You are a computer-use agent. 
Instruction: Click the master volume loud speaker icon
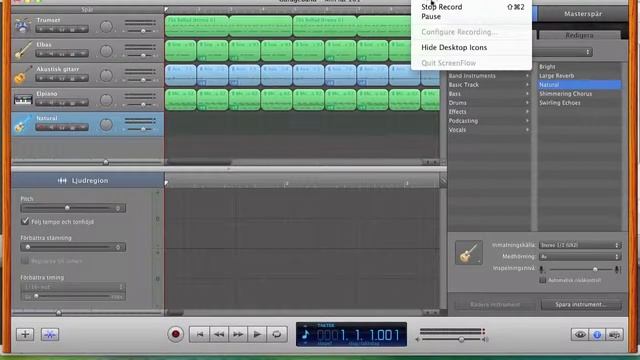pos(485,339)
